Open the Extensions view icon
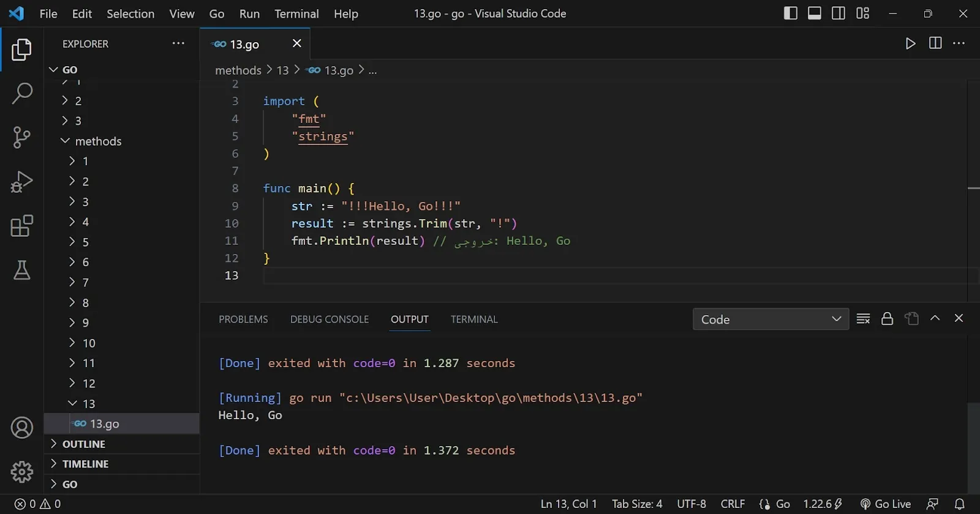The width and height of the screenshot is (980, 514). (22, 226)
